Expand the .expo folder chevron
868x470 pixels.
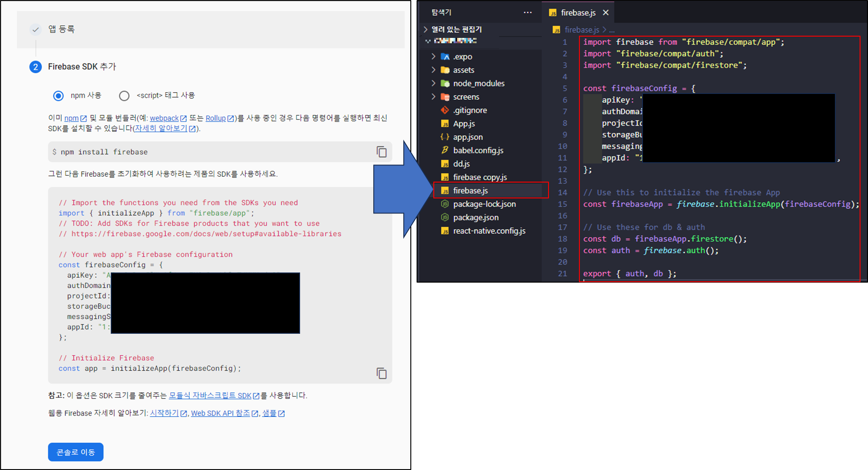pos(433,56)
